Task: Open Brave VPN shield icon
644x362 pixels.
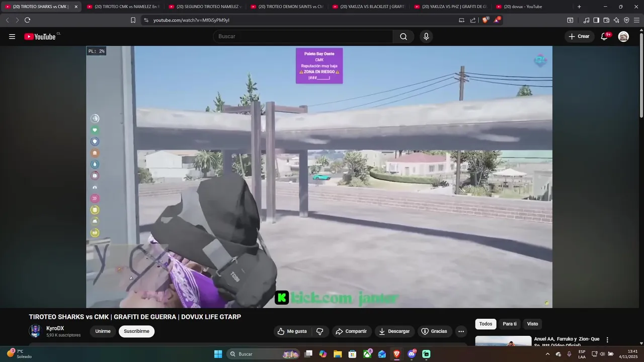Action: click(626, 20)
